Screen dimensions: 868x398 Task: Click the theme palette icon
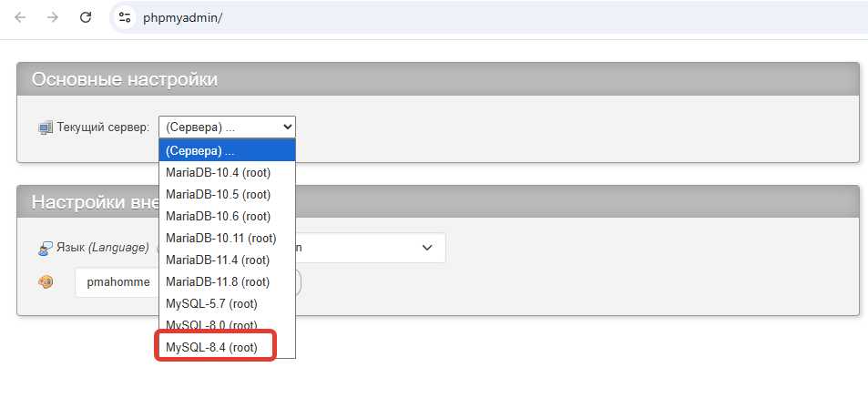[46, 282]
